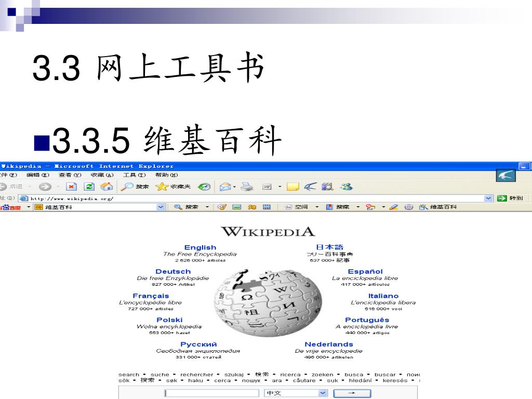Click the Baidu toolbar video film icon
The width and height of the screenshot is (532, 399).
267,207
